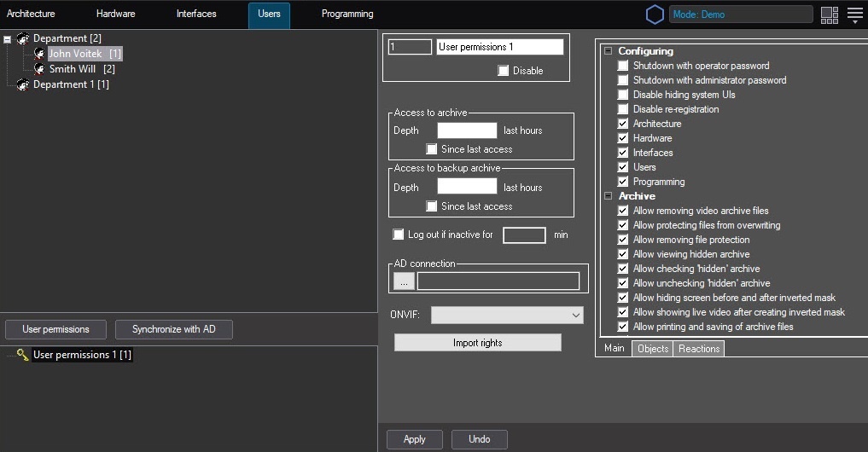
Task: Click the permission ID number field
Action: tap(410, 46)
